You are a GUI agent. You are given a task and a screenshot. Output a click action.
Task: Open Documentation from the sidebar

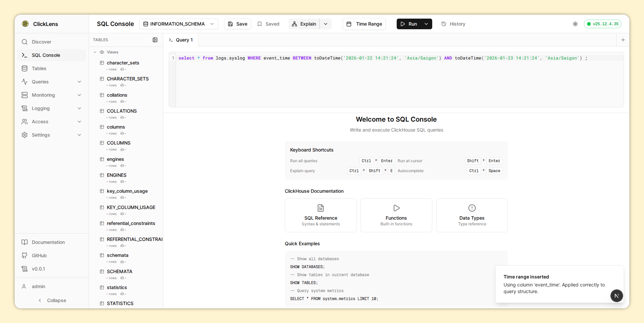48,242
